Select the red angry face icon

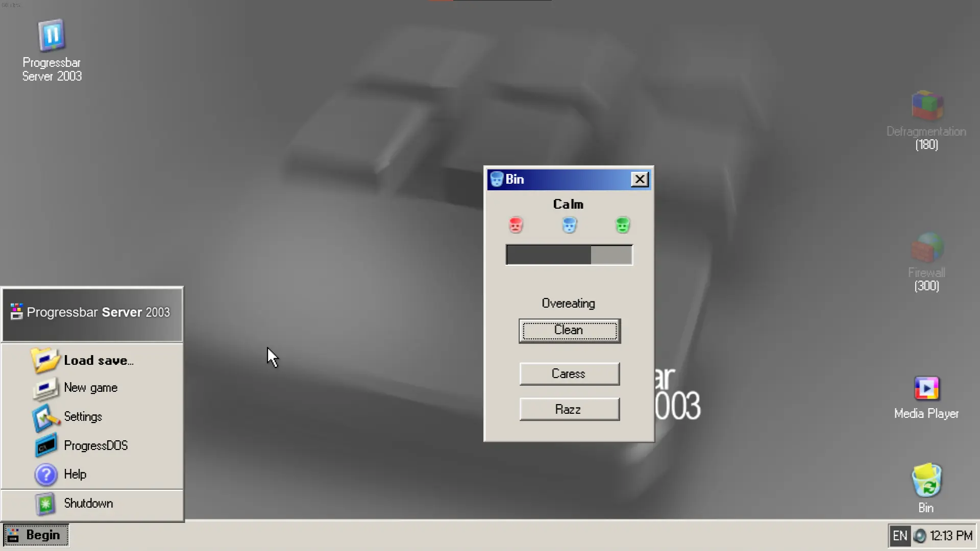[516, 225]
